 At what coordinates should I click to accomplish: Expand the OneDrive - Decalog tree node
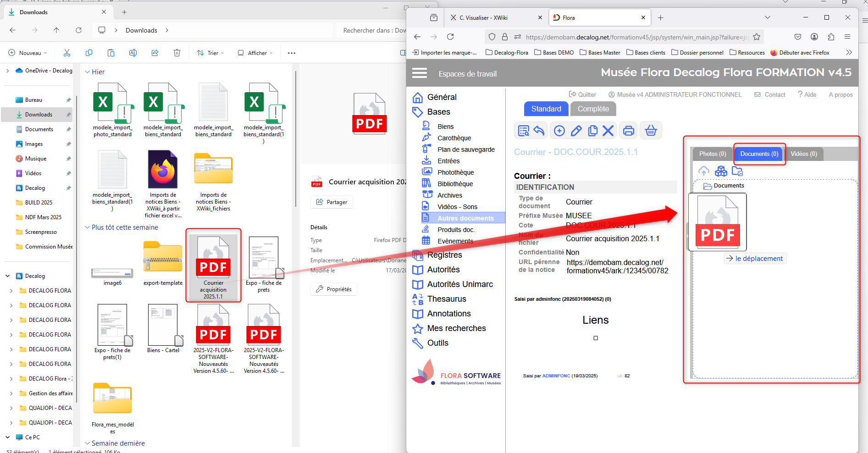click(8, 71)
